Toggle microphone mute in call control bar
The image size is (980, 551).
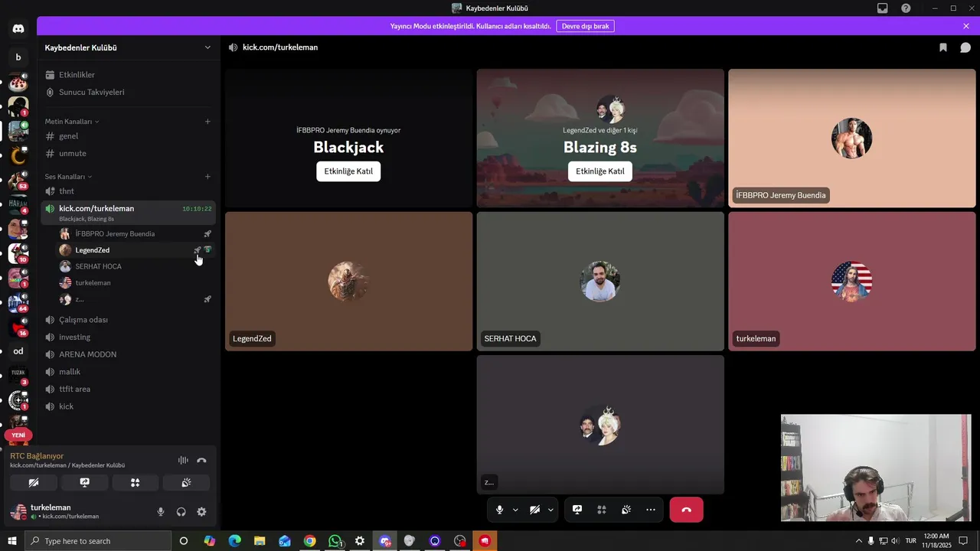point(499,510)
